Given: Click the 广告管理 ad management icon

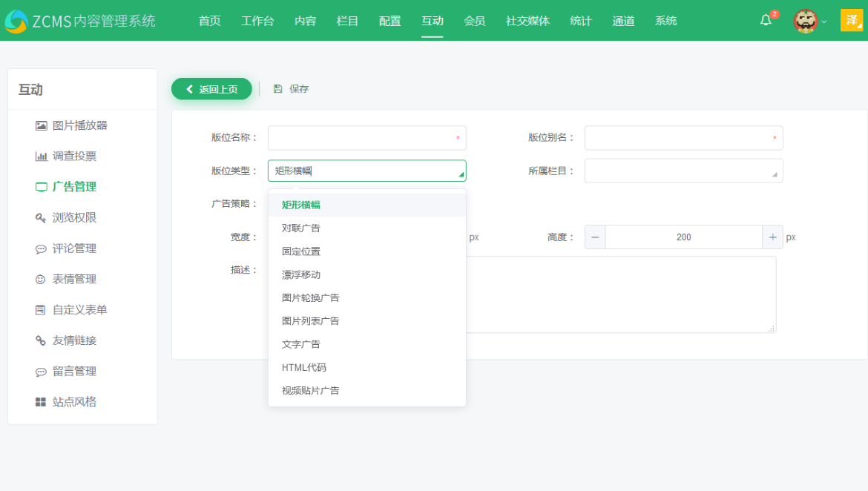Looking at the screenshot, I should (42, 187).
